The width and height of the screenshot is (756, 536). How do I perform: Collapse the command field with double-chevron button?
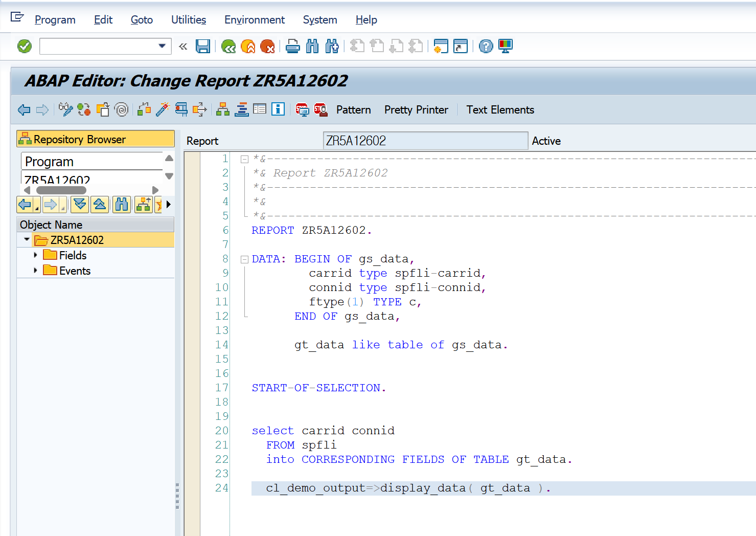pos(182,46)
